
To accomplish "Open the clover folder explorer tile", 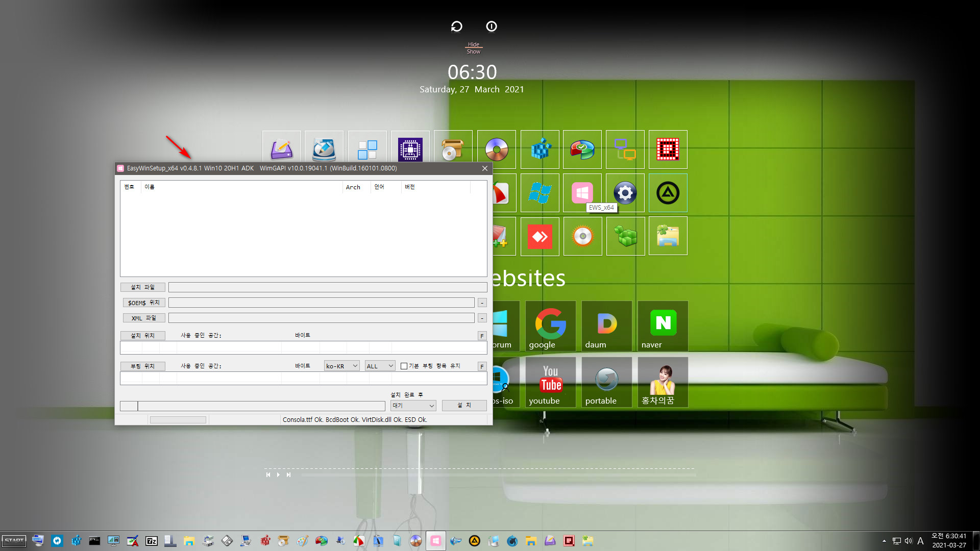I will (668, 236).
